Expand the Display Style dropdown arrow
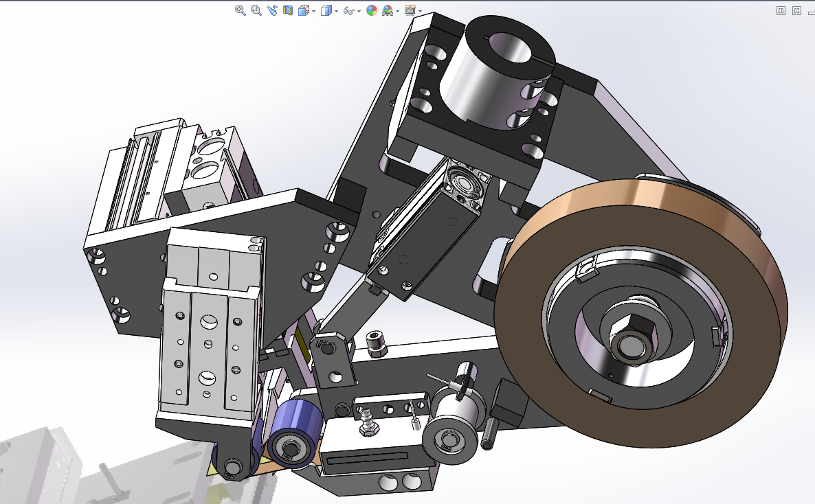815x504 pixels. 336,11
